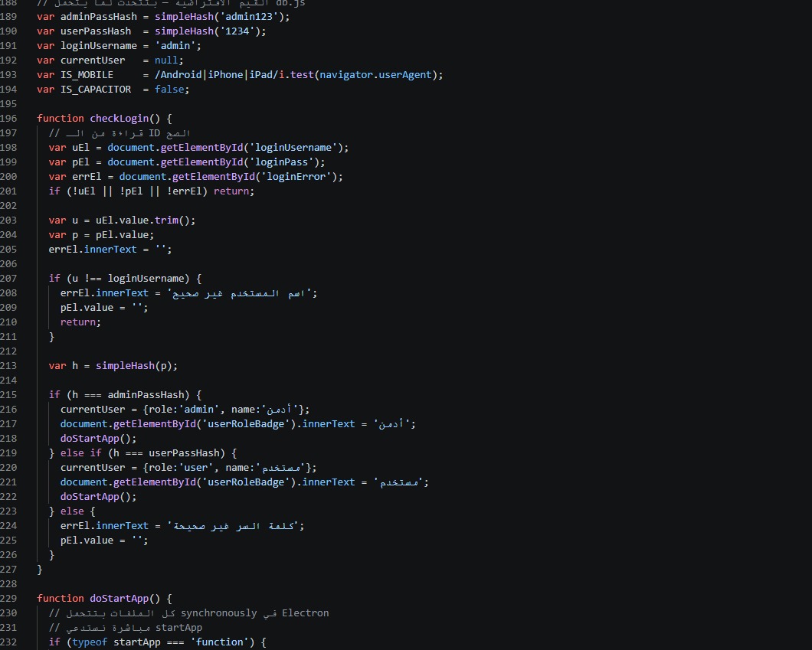Click the return keyword on line 201
Image resolution: width=812 pixels, height=650 pixels.
pos(231,191)
